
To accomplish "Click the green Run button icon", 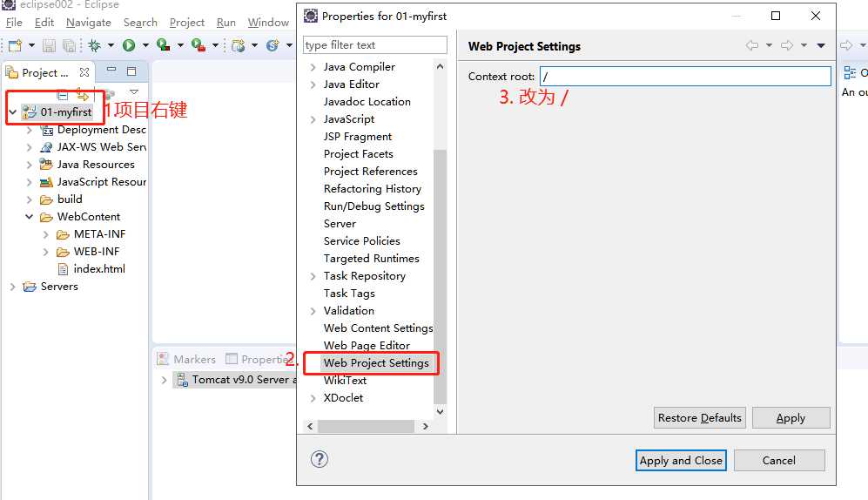I will tap(129, 45).
